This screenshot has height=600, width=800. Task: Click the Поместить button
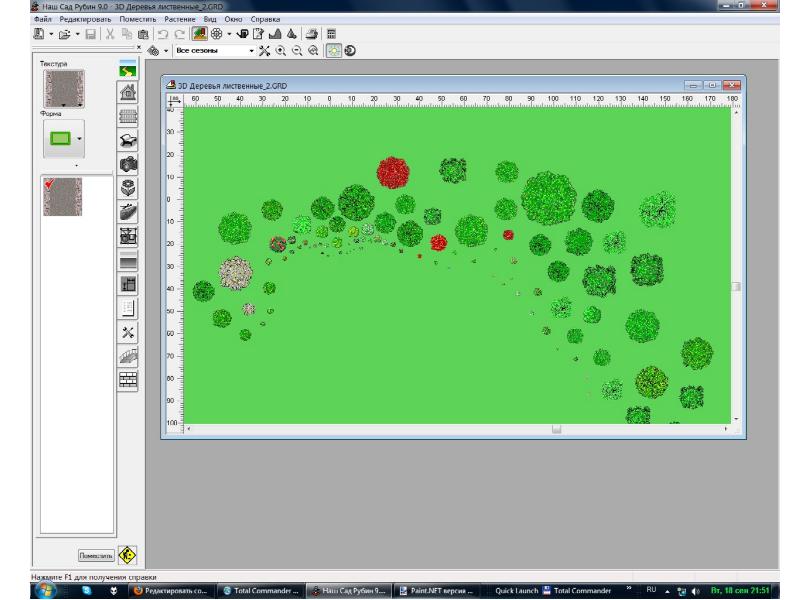pos(95,555)
